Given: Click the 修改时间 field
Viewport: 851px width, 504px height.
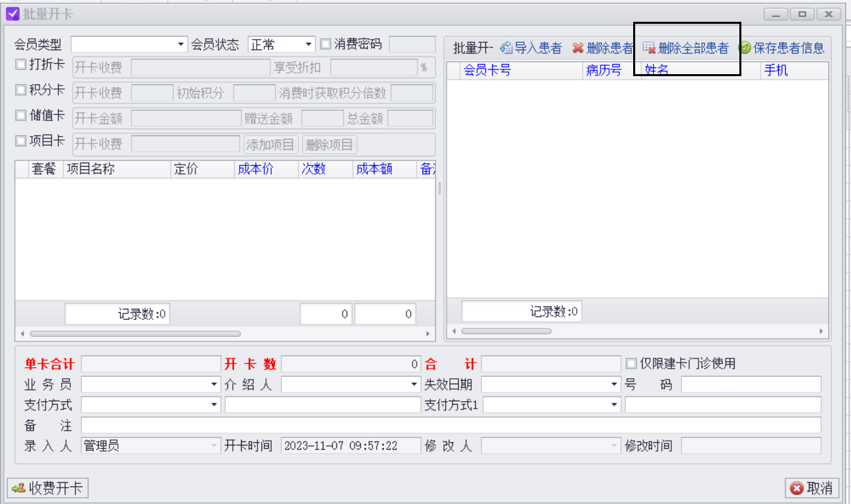Looking at the screenshot, I should coord(751,446).
